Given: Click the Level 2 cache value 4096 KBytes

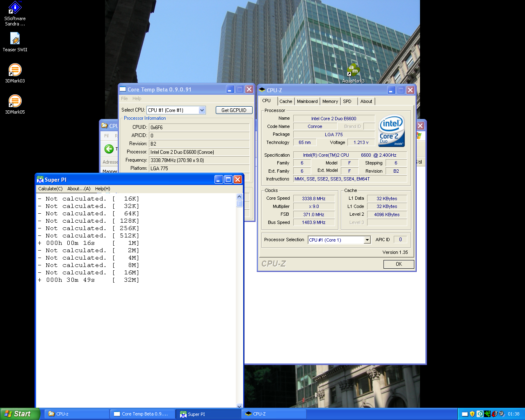Looking at the screenshot, I should (387, 215).
